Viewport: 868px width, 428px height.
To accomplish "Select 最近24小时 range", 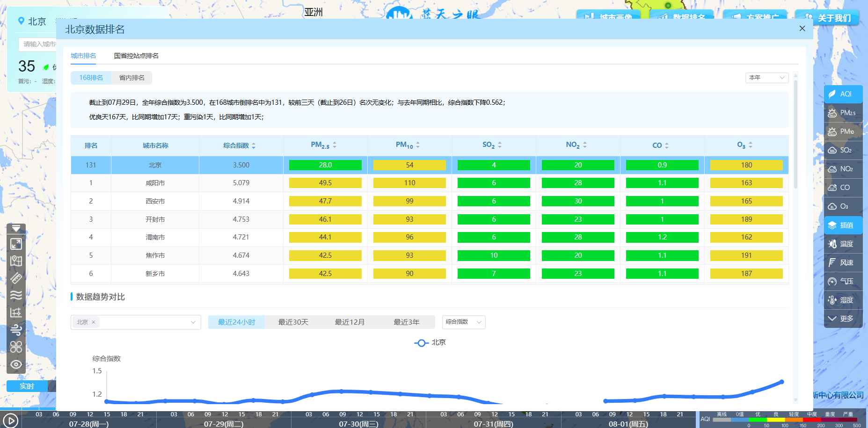I will [236, 322].
